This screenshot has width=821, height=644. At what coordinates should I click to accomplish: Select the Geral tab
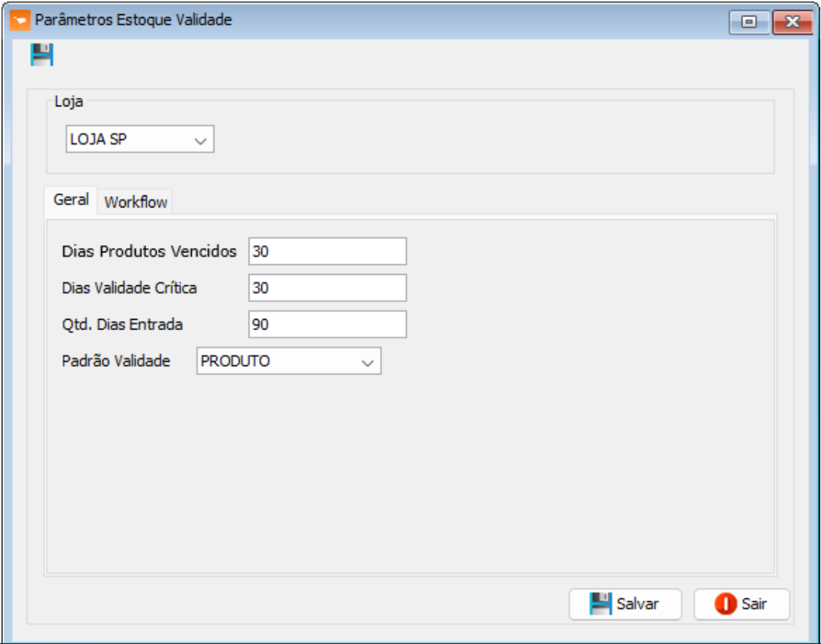pos(71,200)
